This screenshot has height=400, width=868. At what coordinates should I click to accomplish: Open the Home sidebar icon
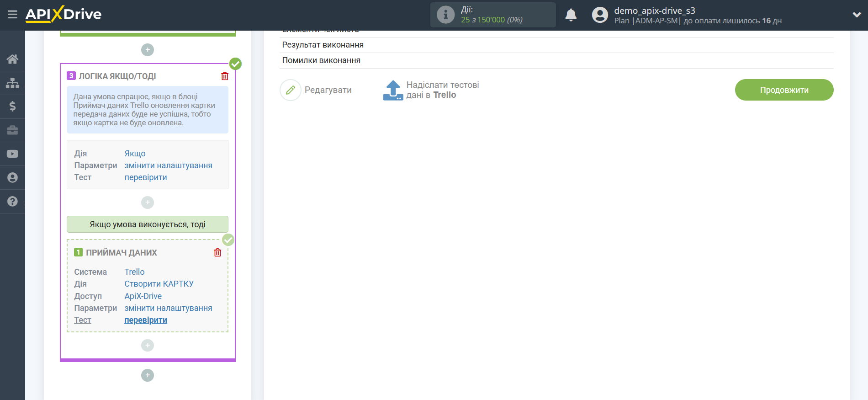pyautogui.click(x=12, y=59)
